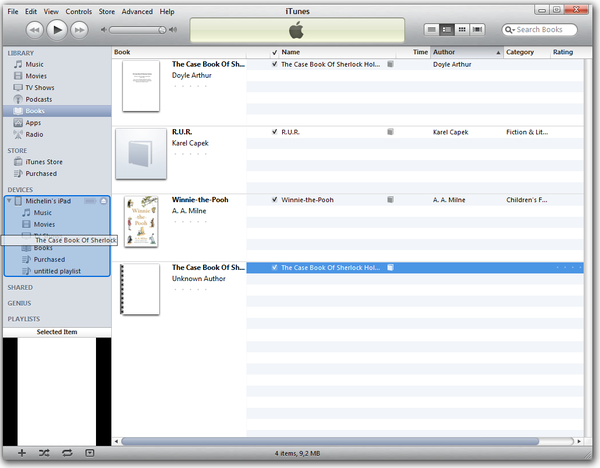Open the Controls menu
The width and height of the screenshot is (600, 468).
click(x=79, y=11)
